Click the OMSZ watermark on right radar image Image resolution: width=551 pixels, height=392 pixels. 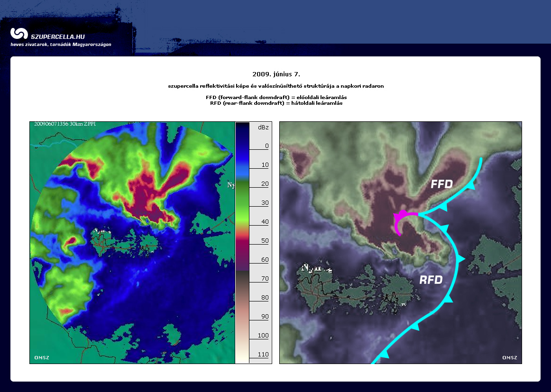[510, 357]
